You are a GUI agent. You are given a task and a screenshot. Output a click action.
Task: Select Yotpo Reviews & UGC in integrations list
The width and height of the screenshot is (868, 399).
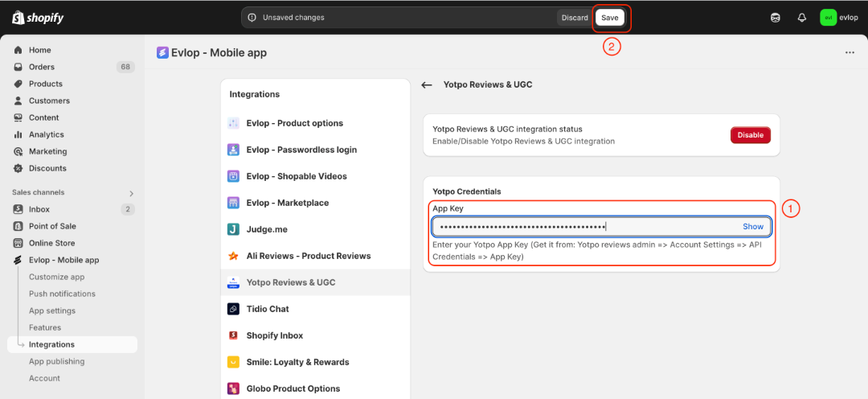[316, 282]
